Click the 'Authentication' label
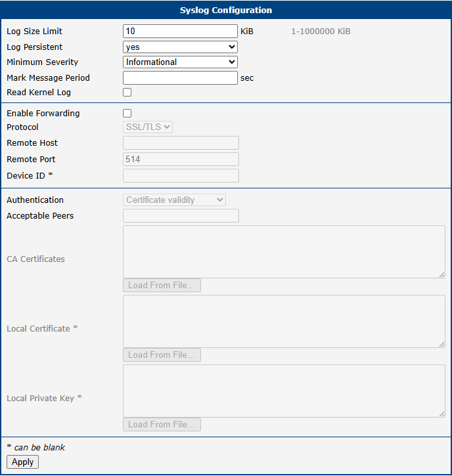The image size is (452, 476). [35, 200]
